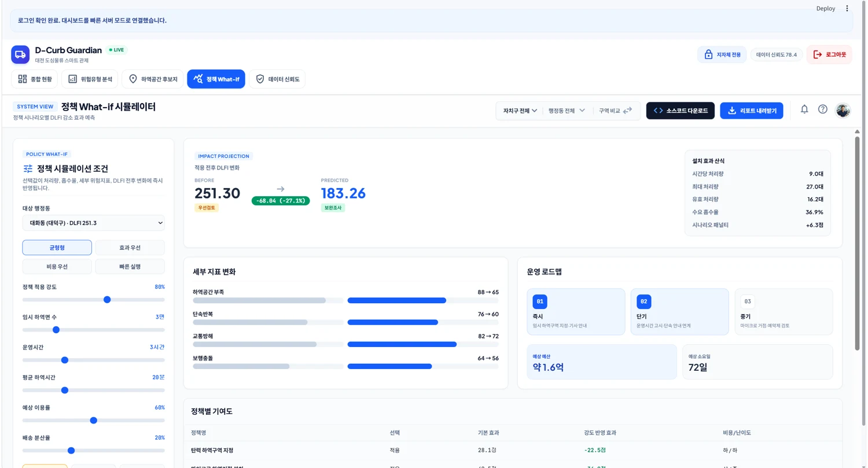Click the 배송 분산율 slider
The image size is (868, 468).
pyautogui.click(x=94, y=451)
